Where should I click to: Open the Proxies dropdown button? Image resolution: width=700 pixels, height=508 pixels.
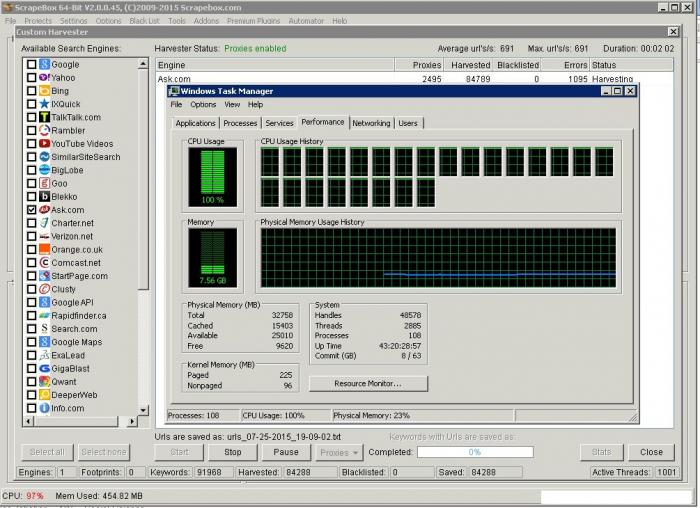tap(339, 452)
